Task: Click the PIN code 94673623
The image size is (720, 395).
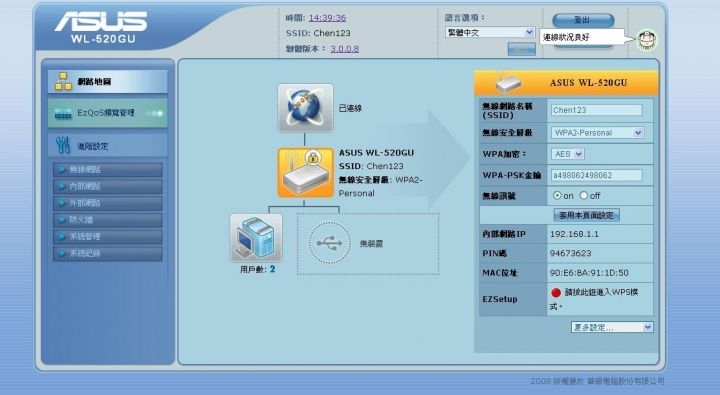Action: click(570, 253)
